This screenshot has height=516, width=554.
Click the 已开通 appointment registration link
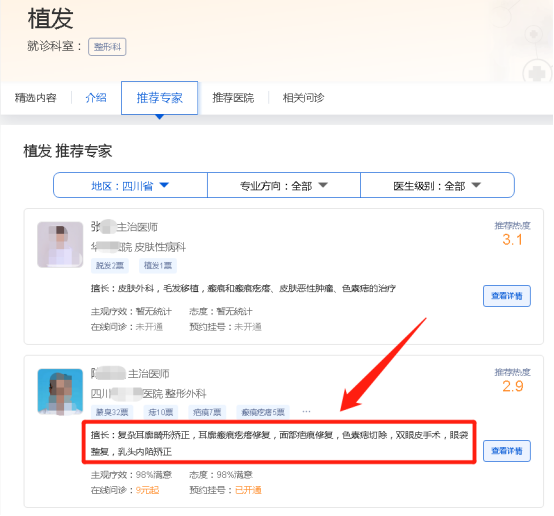click(248, 490)
